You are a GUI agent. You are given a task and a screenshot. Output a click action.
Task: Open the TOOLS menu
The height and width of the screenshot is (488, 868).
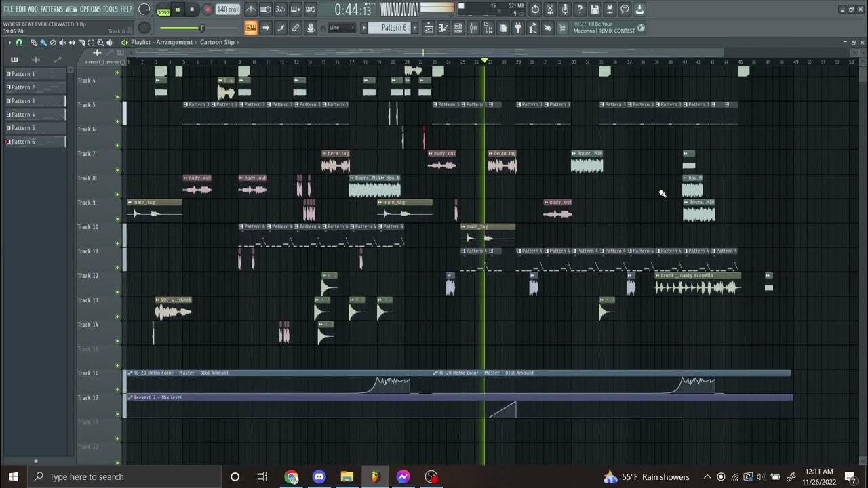[x=110, y=9]
